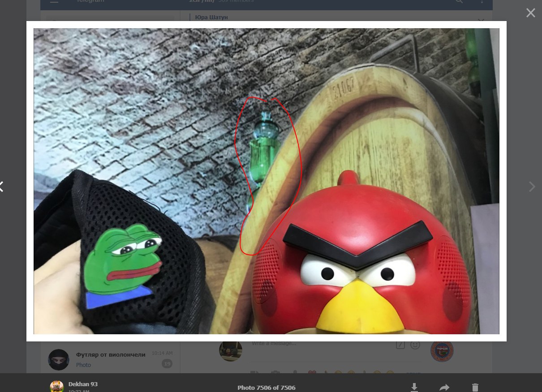This screenshot has width=542, height=392.
Task: Click the unread badge showing 19
Action: [167, 364]
